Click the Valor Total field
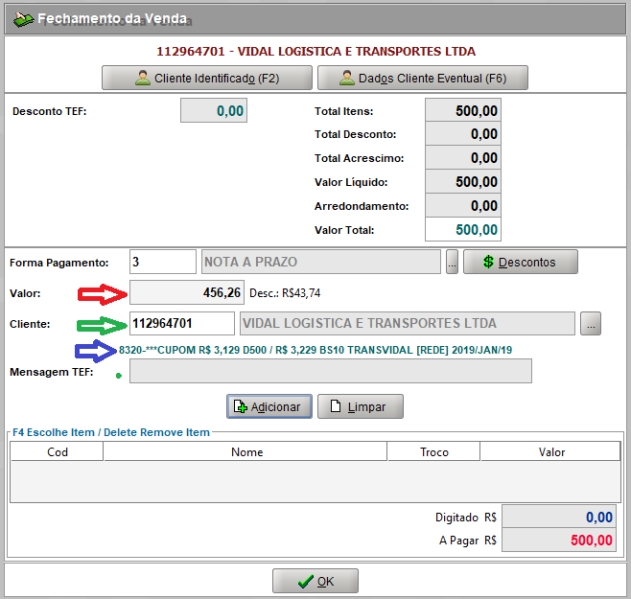Viewport: 631px width, 599px height. [x=462, y=230]
